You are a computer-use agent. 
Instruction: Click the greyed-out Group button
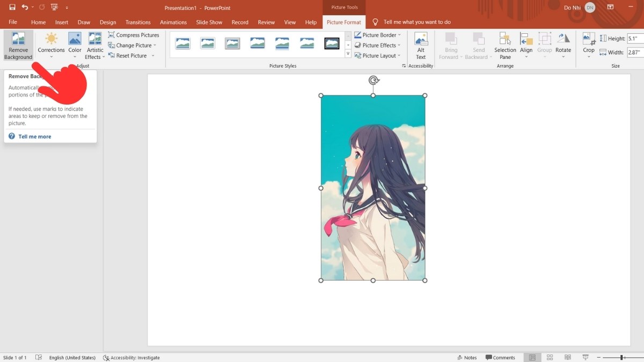point(545,46)
